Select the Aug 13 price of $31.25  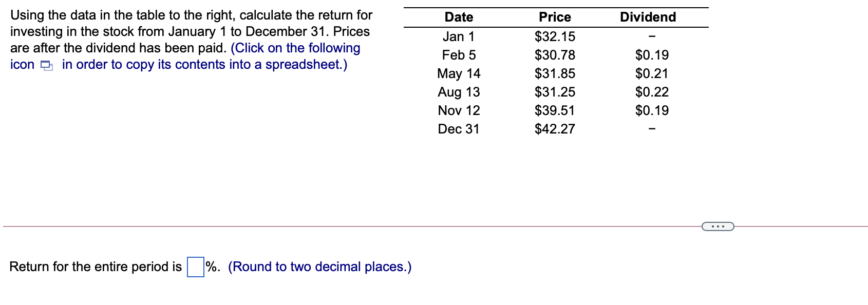555,92
